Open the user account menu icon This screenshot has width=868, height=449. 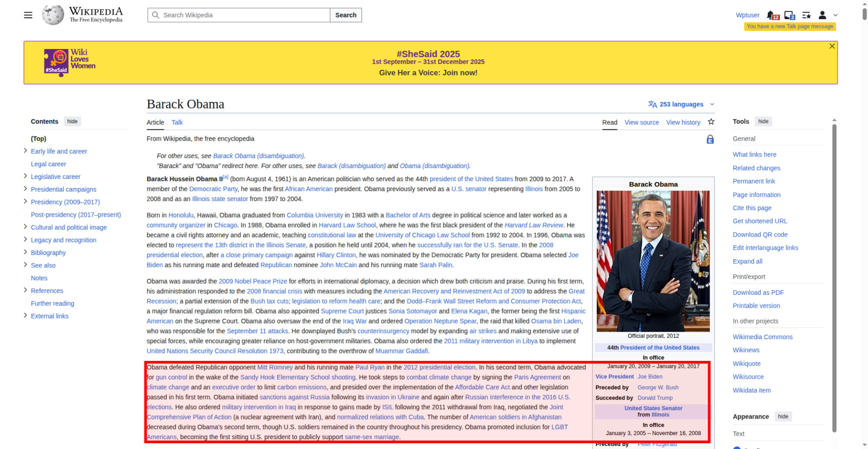click(822, 15)
